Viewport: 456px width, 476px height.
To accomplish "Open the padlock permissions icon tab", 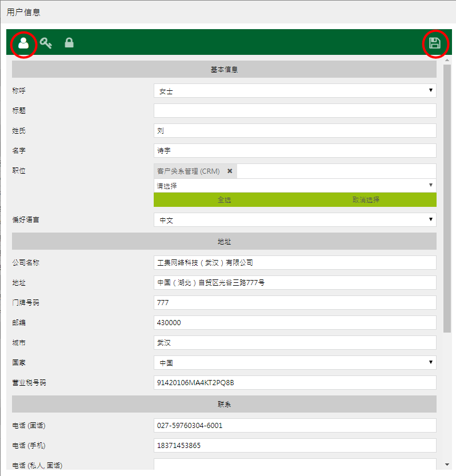I will (x=69, y=43).
